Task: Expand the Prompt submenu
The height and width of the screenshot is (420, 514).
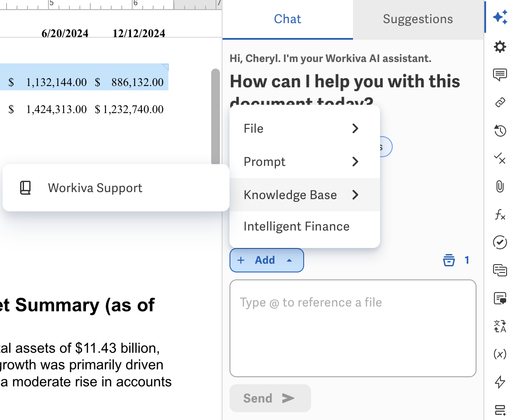Action: point(305,162)
